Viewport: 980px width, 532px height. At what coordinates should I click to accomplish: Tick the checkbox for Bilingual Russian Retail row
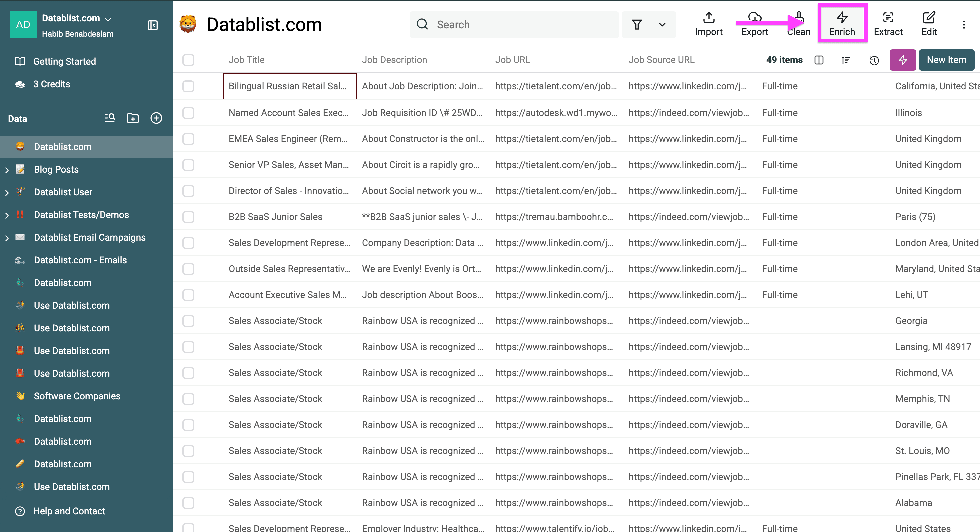click(x=188, y=86)
